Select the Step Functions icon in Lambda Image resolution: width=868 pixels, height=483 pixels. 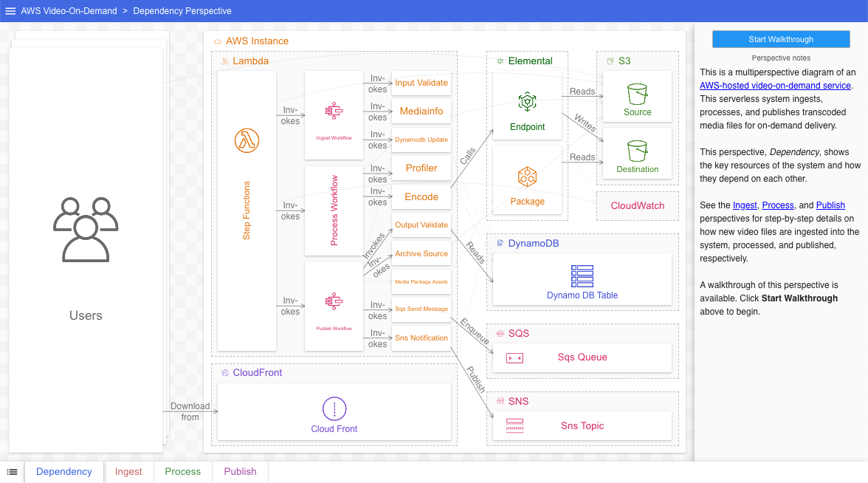(x=247, y=140)
